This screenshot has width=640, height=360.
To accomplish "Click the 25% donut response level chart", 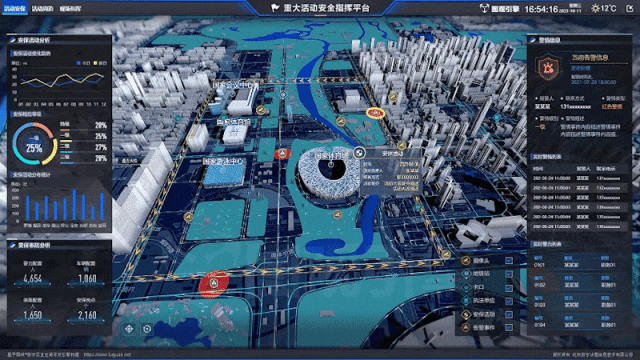I will 34,144.
